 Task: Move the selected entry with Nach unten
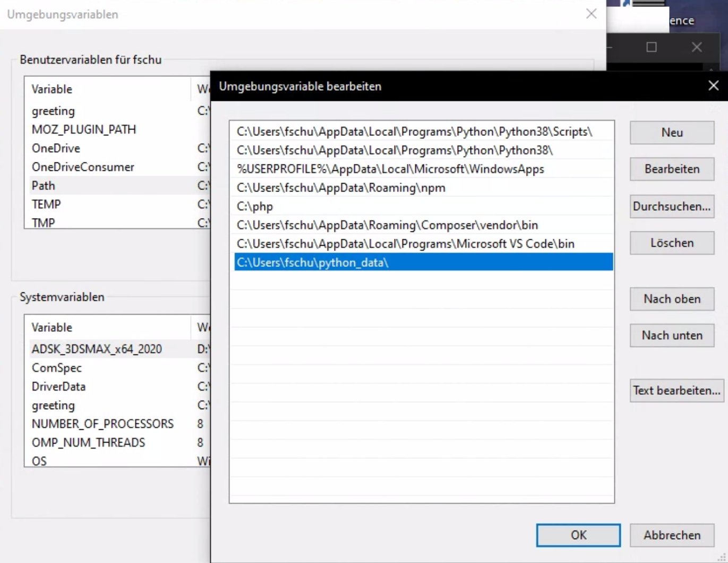coord(671,335)
